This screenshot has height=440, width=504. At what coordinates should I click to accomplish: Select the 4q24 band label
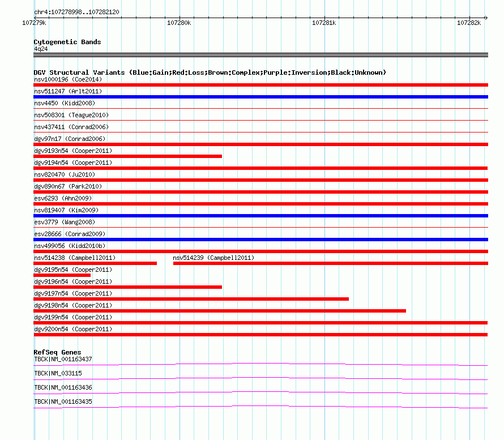(x=41, y=49)
